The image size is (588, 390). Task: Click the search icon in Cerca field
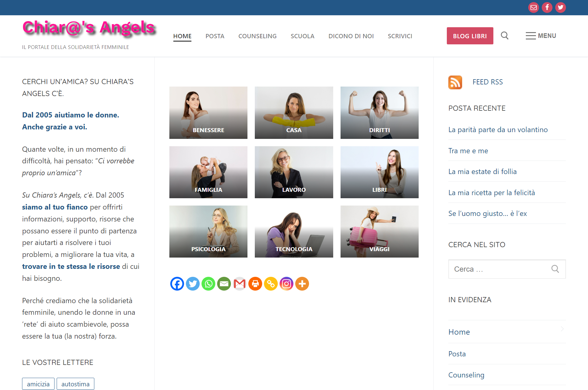pyautogui.click(x=555, y=269)
